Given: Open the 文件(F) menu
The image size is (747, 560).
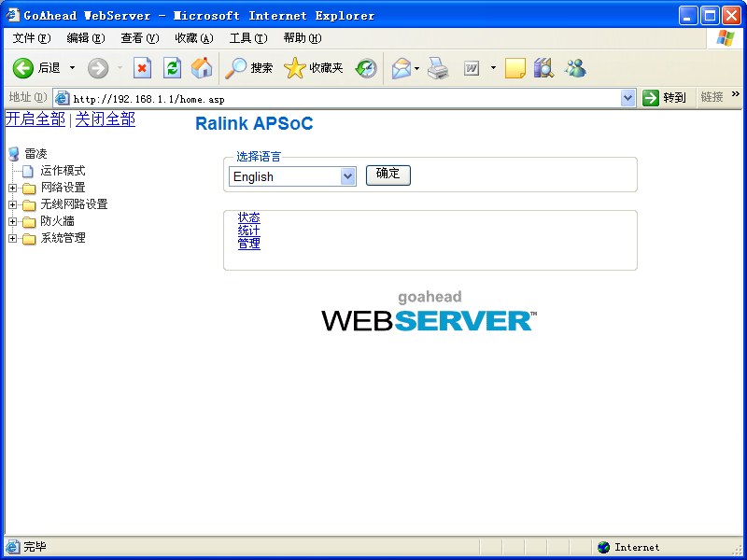Looking at the screenshot, I should point(32,38).
